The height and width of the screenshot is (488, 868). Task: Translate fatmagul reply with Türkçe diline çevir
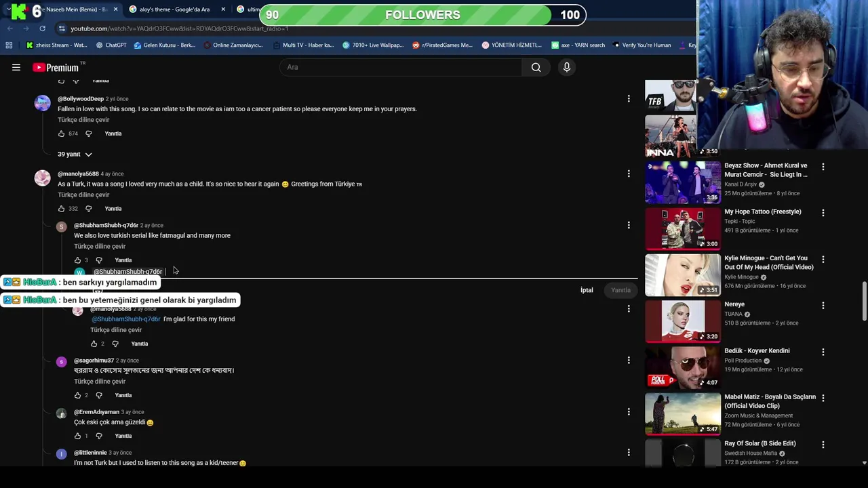point(100,246)
